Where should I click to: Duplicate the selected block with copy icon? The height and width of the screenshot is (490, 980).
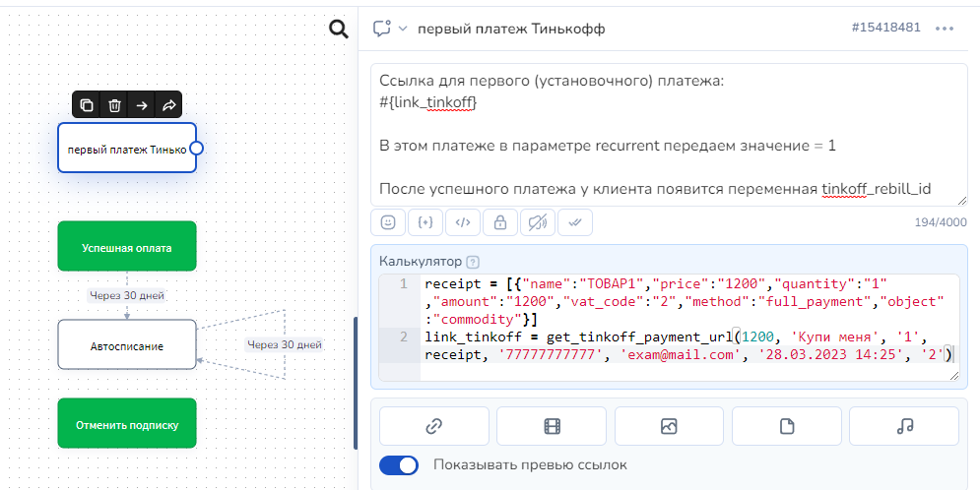point(87,105)
